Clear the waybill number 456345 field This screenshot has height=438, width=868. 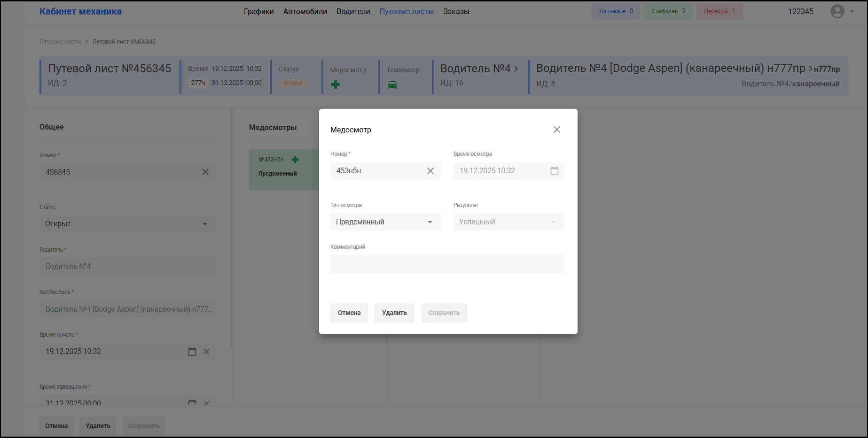[205, 172]
